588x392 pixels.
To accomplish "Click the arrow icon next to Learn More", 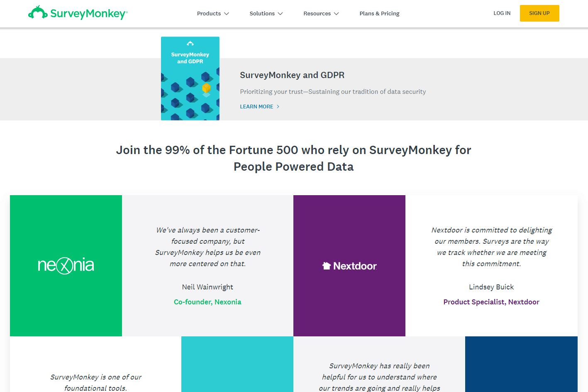I will pyautogui.click(x=278, y=107).
